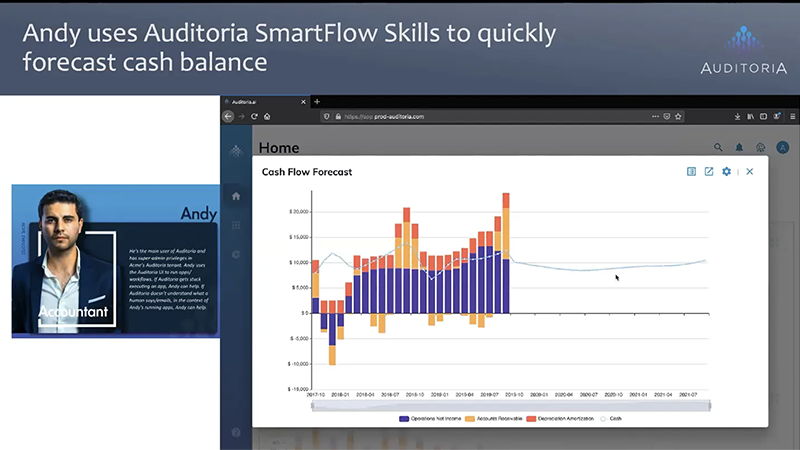
Task: Toggle Accounts Receivable legend series
Action: pos(493,418)
